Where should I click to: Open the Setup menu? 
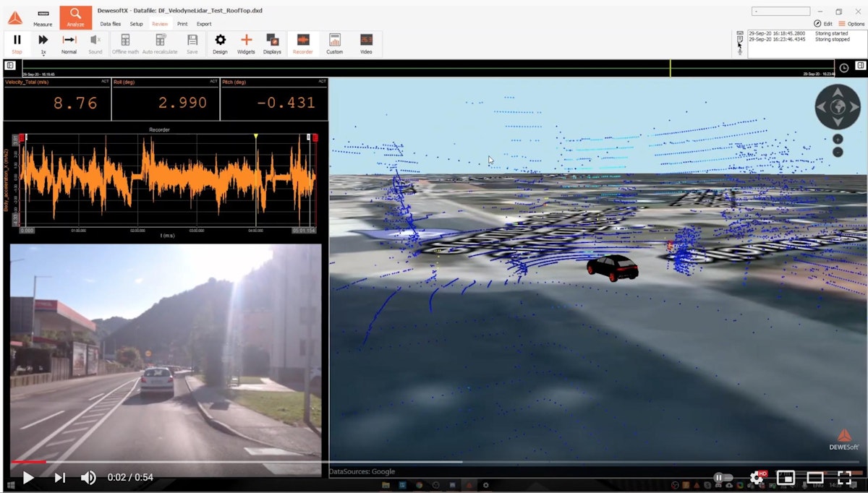point(137,23)
